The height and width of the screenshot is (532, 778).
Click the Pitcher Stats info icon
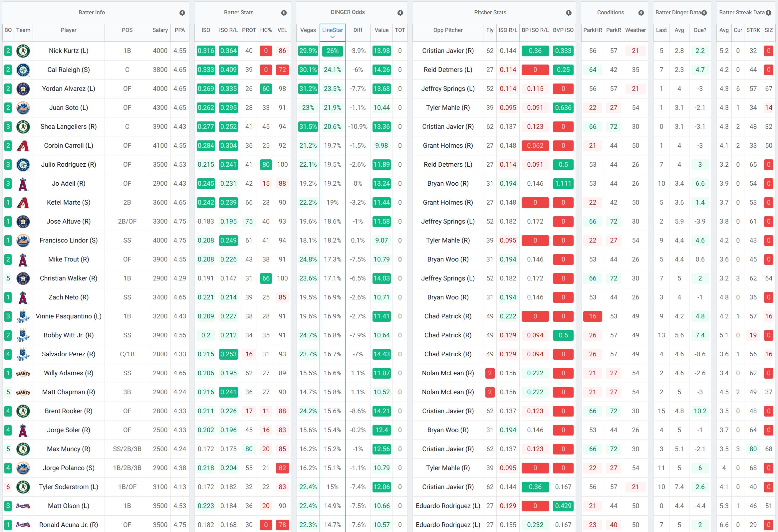tap(568, 13)
